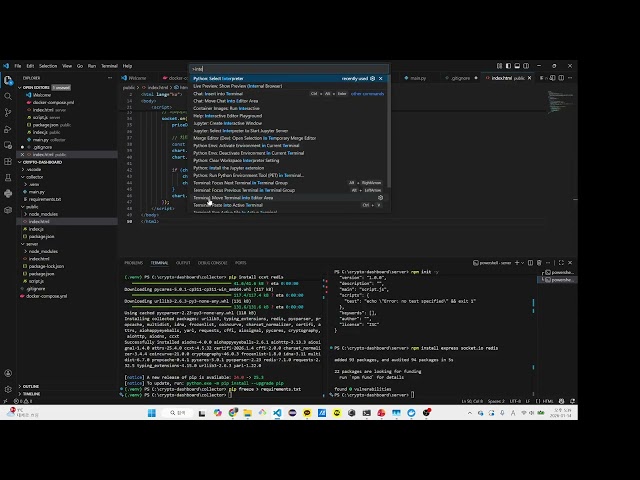The image size is (640, 480).
Task: Remove Select Interpreter from recently used
Action: coord(380,78)
